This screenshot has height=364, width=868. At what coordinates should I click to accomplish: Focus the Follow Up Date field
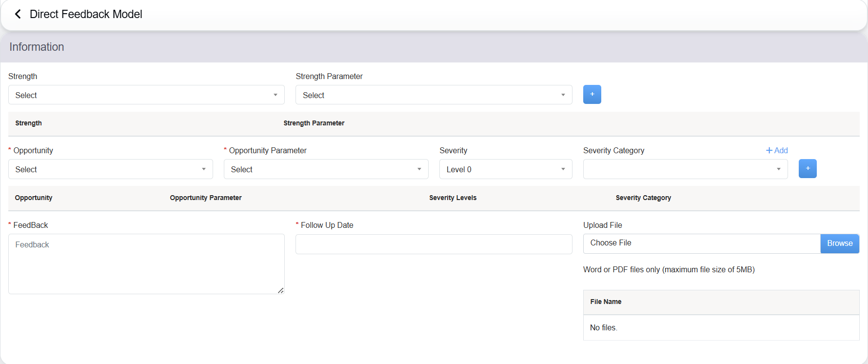coord(434,244)
